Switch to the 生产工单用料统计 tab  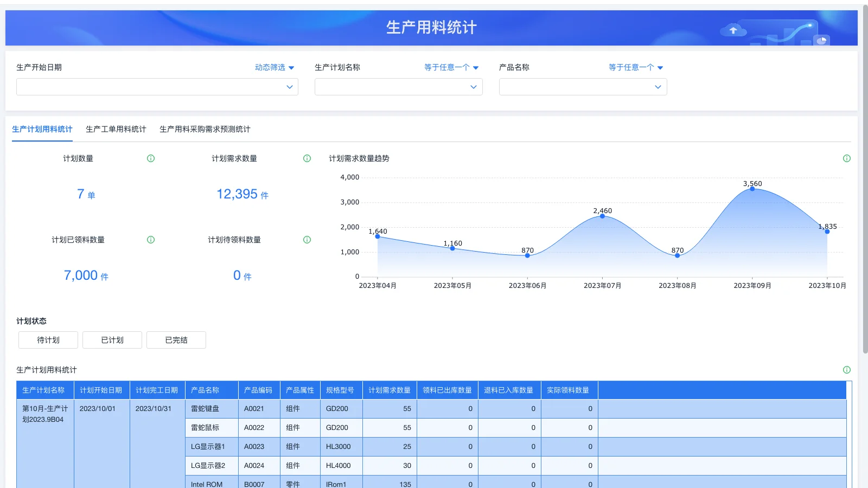pyautogui.click(x=116, y=129)
